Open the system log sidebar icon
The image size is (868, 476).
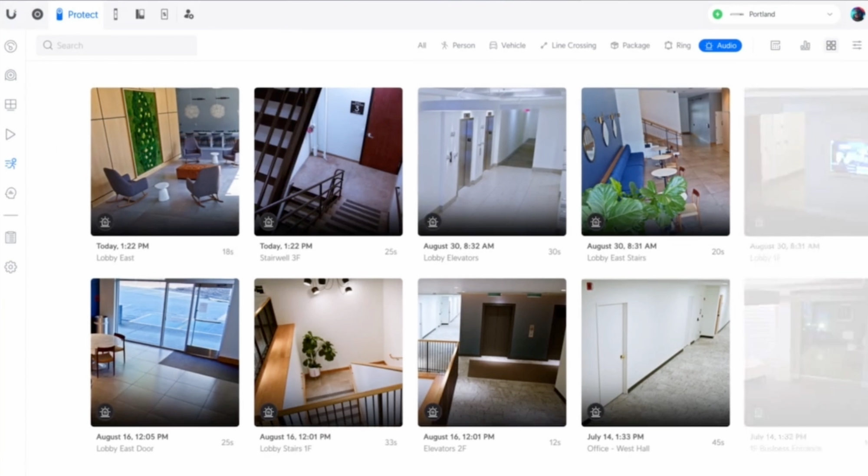10,237
